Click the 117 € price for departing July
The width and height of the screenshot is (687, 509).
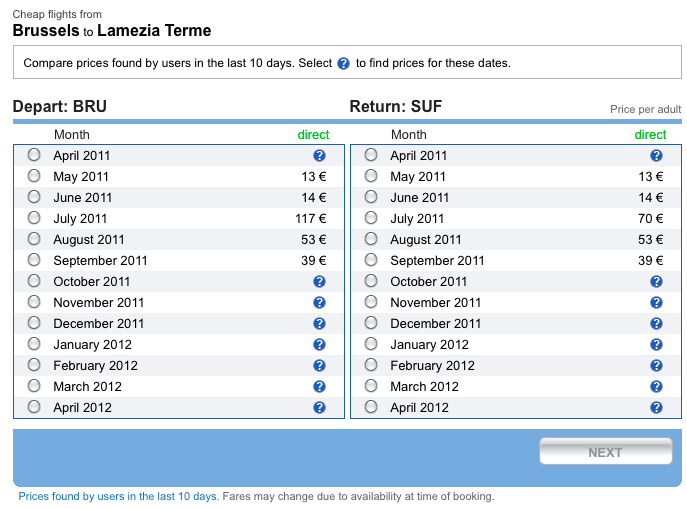tap(311, 219)
